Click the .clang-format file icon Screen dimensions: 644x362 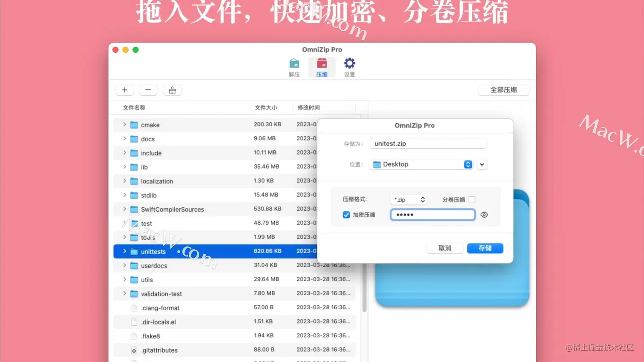click(x=134, y=308)
